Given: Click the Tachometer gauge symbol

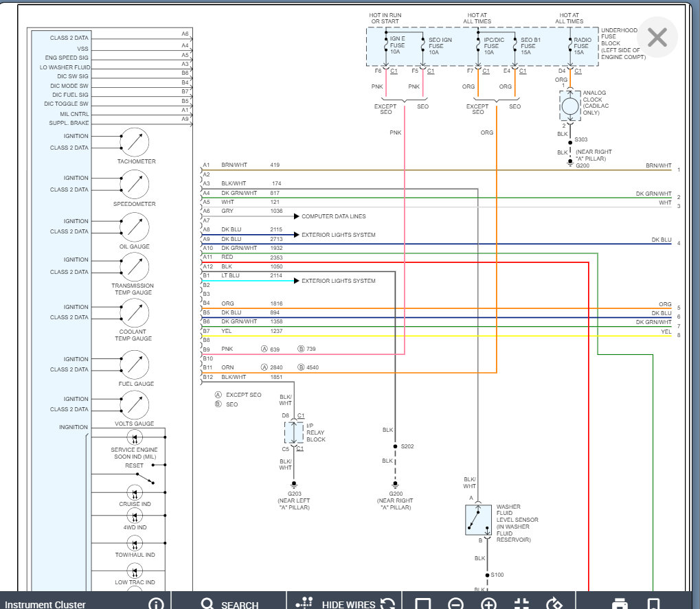Looking at the screenshot, I should pyautogui.click(x=135, y=142).
